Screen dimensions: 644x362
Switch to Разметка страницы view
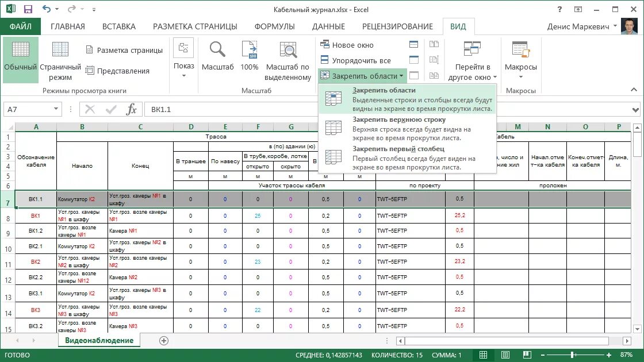(x=124, y=50)
